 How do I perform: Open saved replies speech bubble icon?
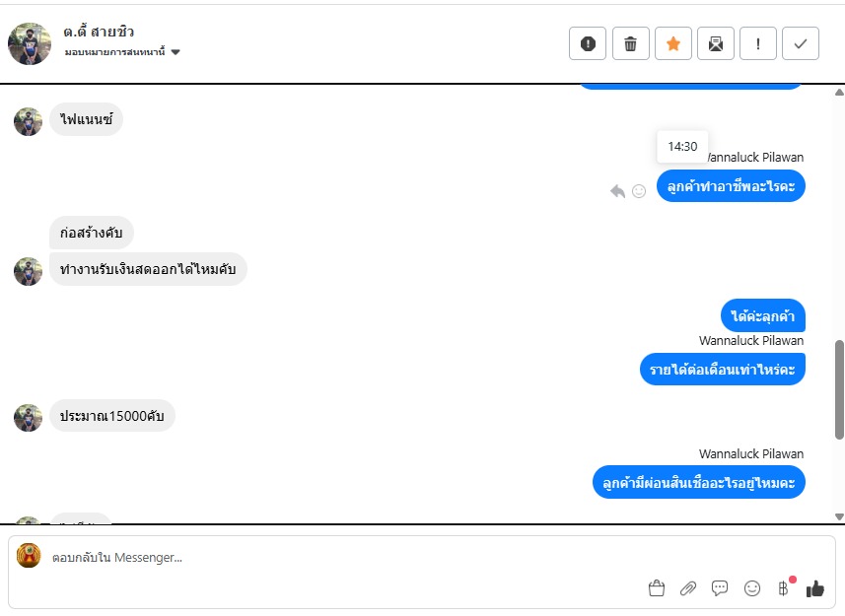click(720, 588)
